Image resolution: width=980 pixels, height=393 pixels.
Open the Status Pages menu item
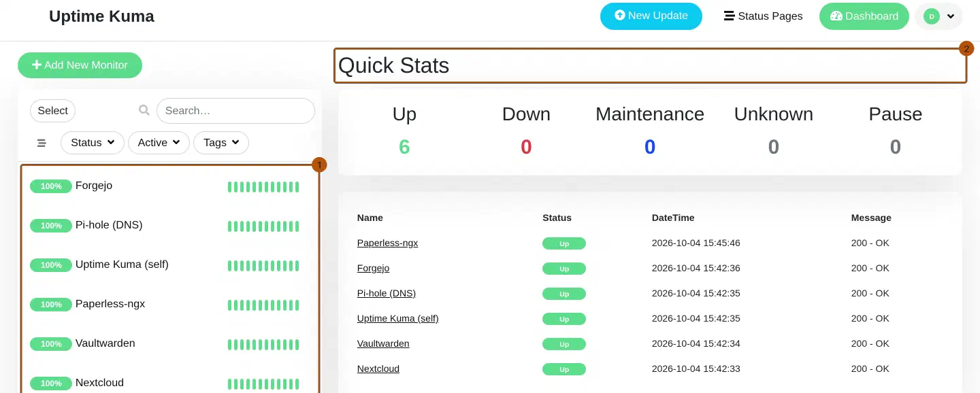coord(763,16)
